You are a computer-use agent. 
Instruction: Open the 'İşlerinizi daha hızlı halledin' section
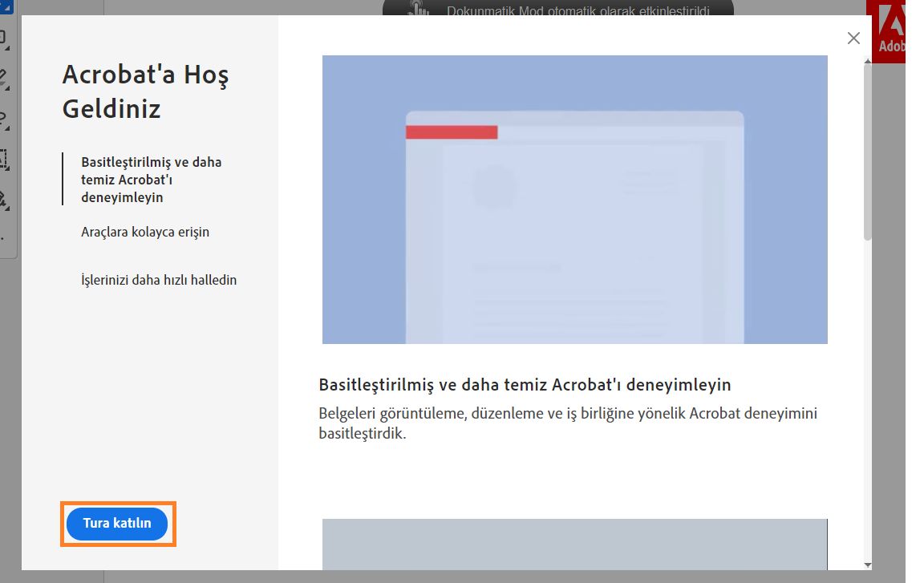pos(159,280)
